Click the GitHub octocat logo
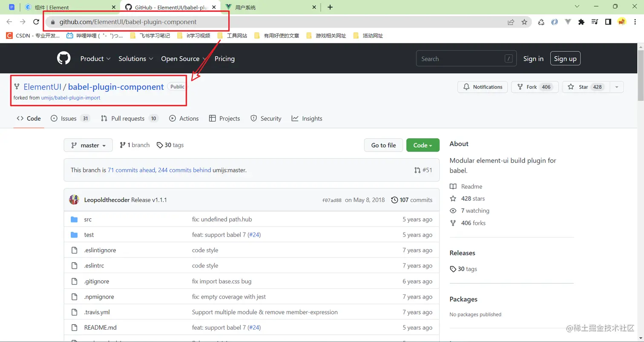 [64, 58]
